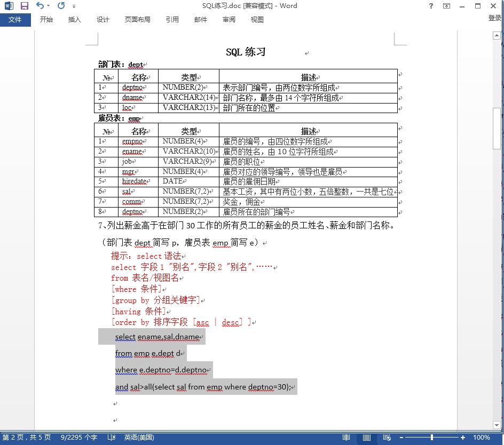
Task: Click the DATE type cell
Action: point(188,181)
